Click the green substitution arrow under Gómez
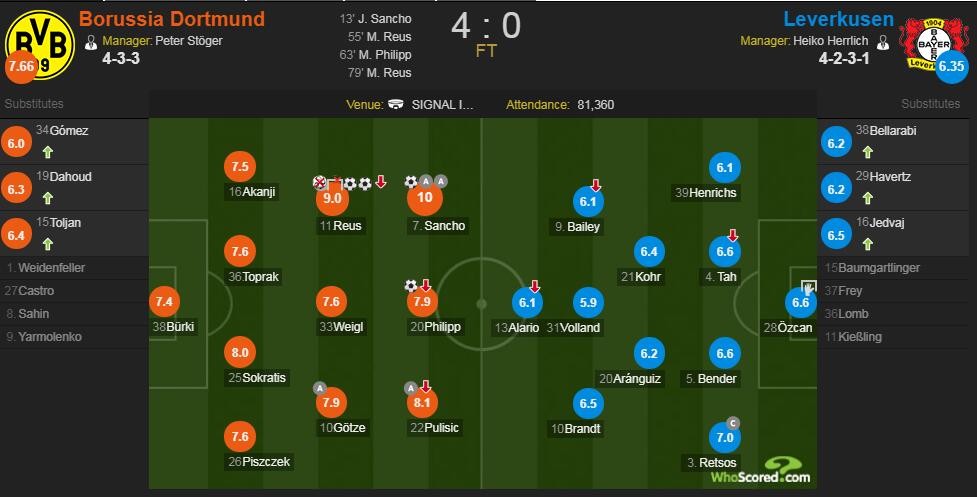 click(x=47, y=153)
